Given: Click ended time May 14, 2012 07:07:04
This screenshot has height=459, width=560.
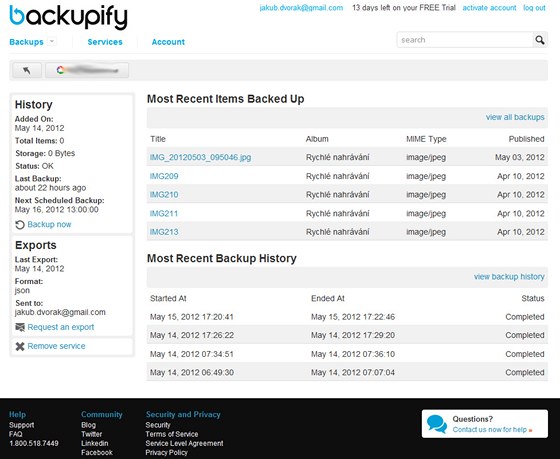Looking at the screenshot, I should pos(353,373).
